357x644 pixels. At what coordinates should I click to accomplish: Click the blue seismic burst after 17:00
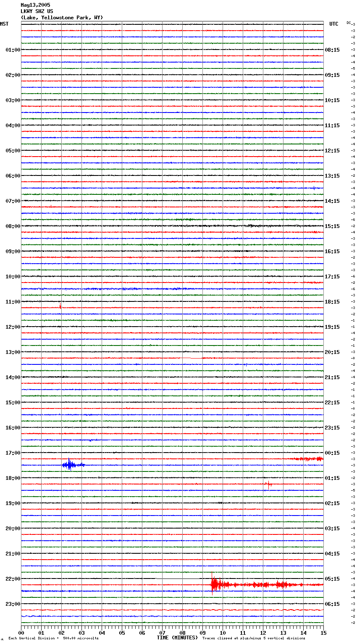[71, 465]
